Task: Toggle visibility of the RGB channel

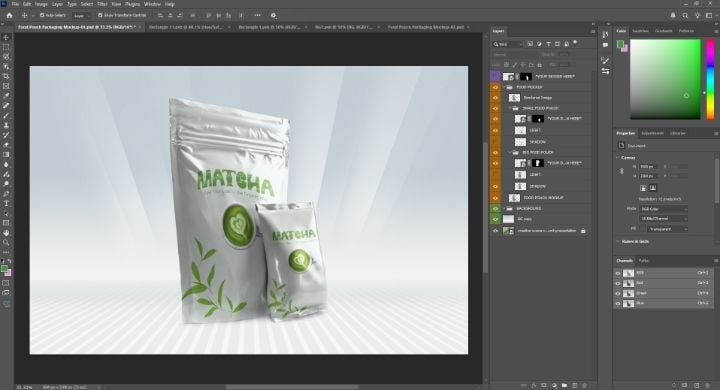Action: coord(618,273)
